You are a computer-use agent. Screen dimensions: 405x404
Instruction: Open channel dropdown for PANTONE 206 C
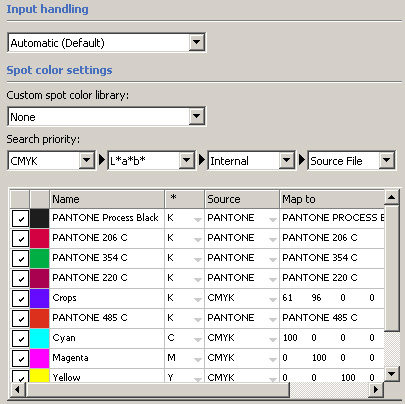click(x=198, y=239)
